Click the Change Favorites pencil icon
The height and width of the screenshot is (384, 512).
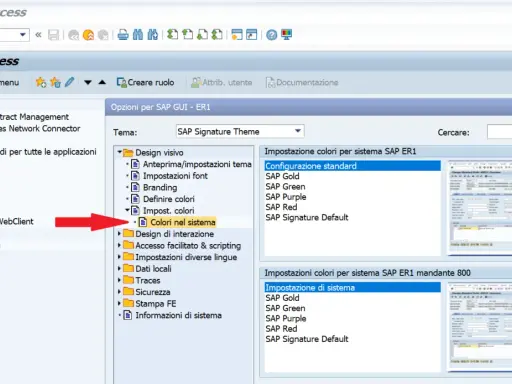(69, 82)
